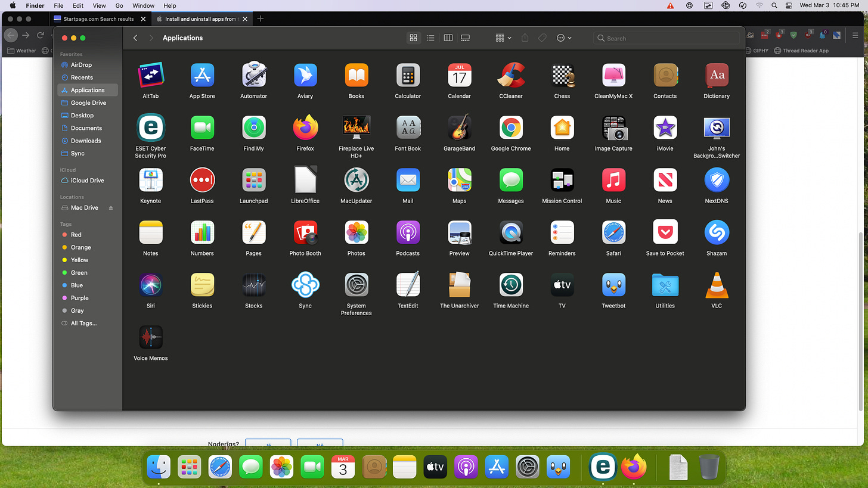Open the AltTab application icon
Viewport: 868px width, 488px height.
click(x=150, y=76)
